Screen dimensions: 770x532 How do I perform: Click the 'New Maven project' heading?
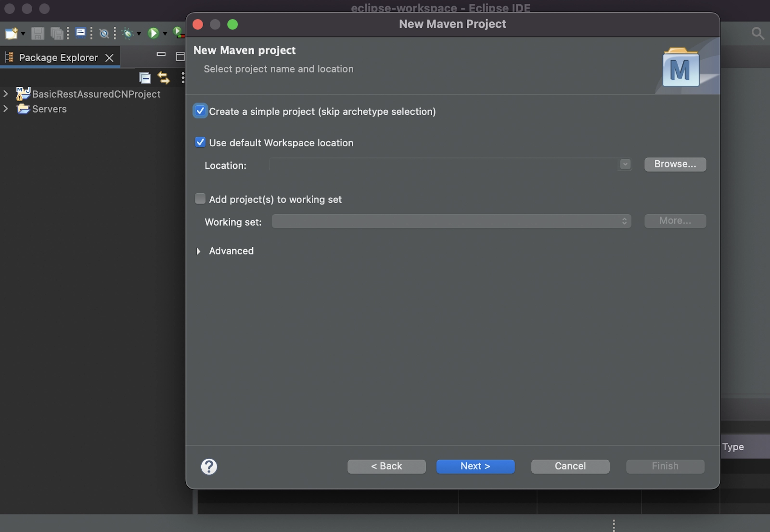tap(244, 50)
